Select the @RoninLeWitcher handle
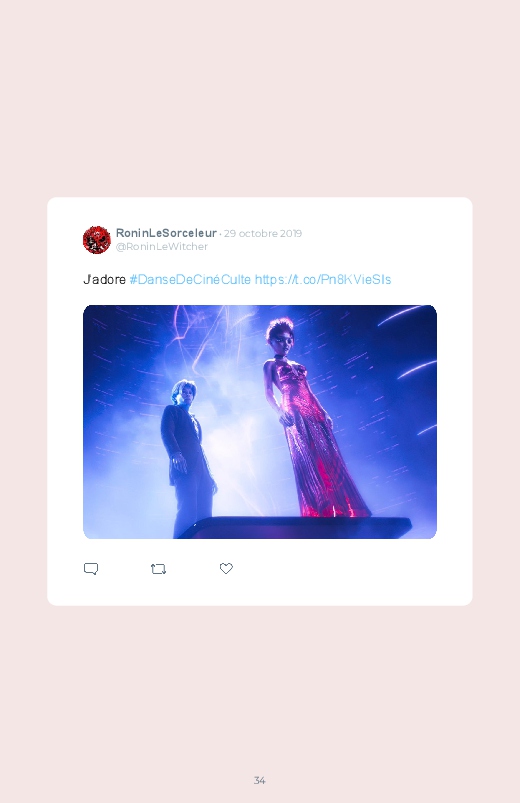The width and height of the screenshot is (520, 803). pyautogui.click(x=162, y=246)
